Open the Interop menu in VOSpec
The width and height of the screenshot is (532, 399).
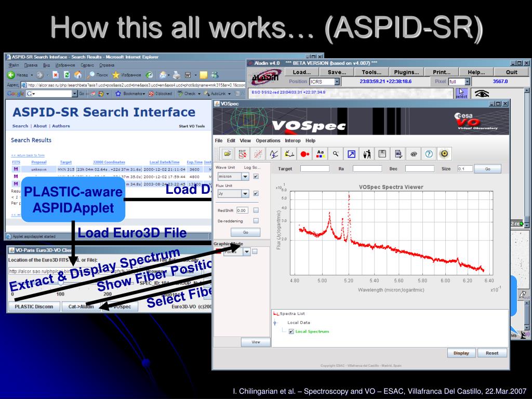click(x=292, y=140)
